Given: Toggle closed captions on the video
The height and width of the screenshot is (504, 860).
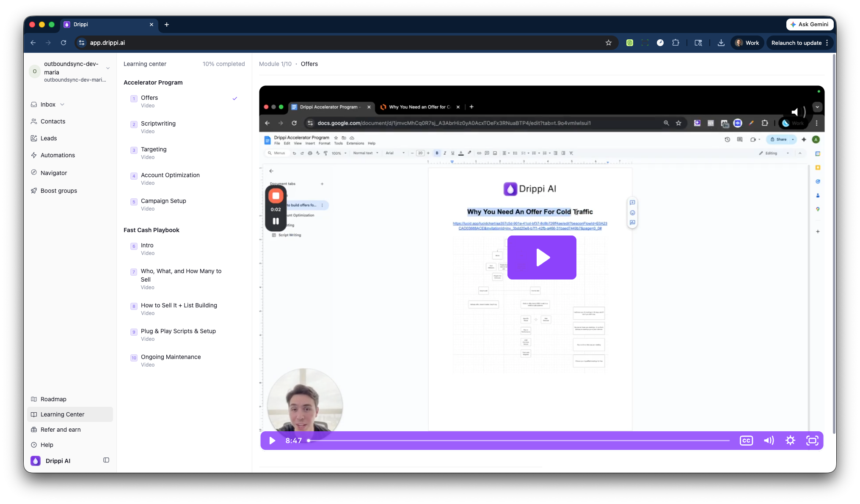Looking at the screenshot, I should tap(746, 441).
